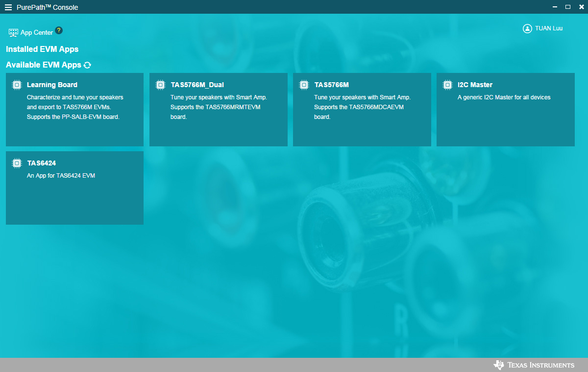Click the TAS5766M_Dual chip icon

coord(160,85)
